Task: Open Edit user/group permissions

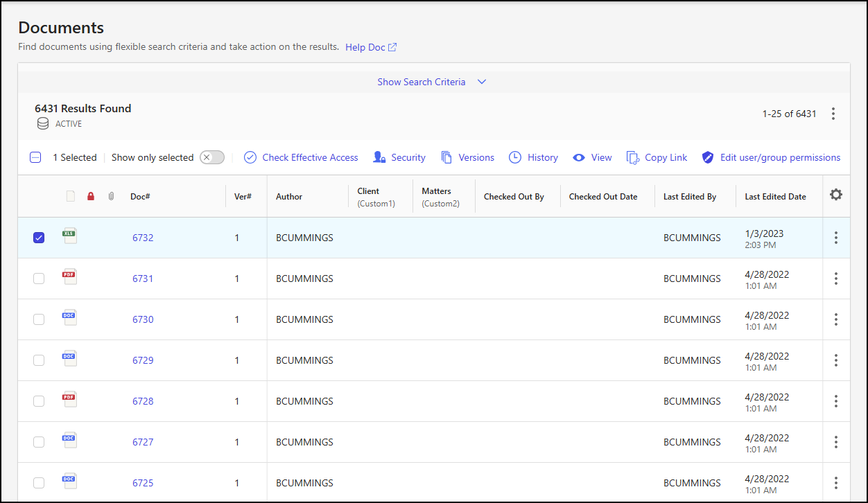Action: pyautogui.click(x=707, y=157)
